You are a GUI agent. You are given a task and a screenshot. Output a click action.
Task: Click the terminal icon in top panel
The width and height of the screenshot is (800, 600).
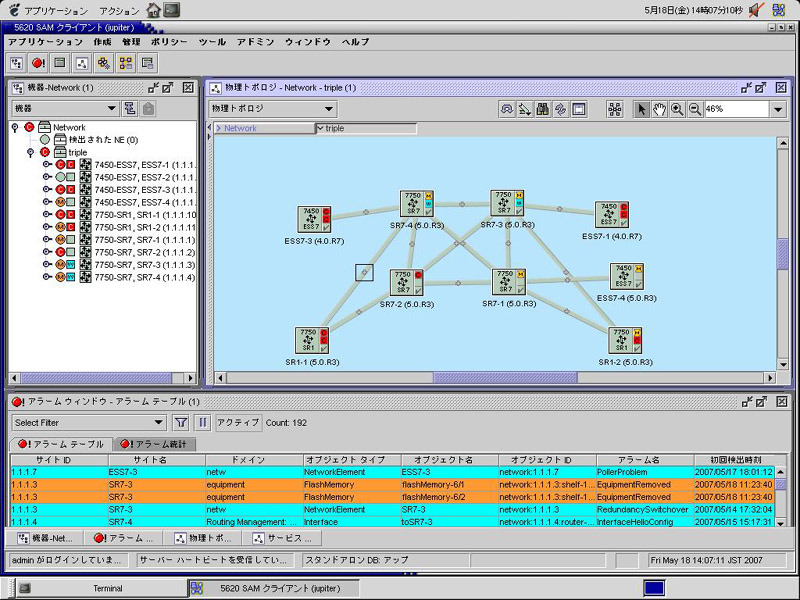[171, 10]
